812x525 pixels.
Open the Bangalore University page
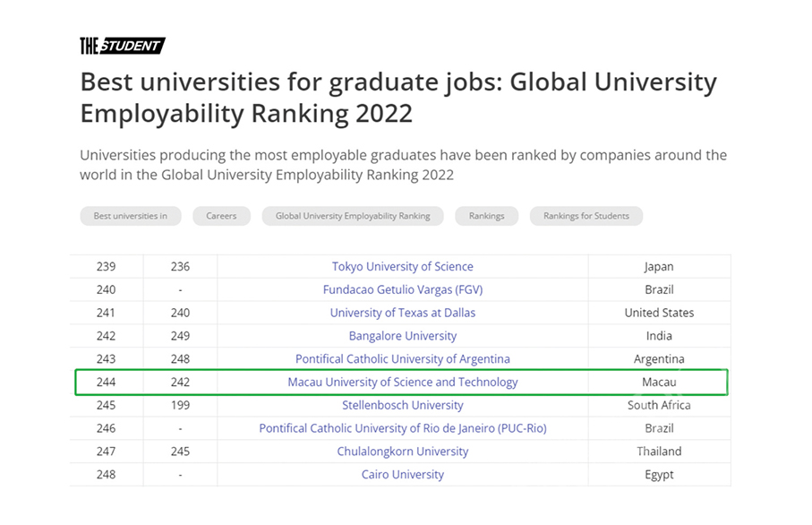[x=402, y=335]
